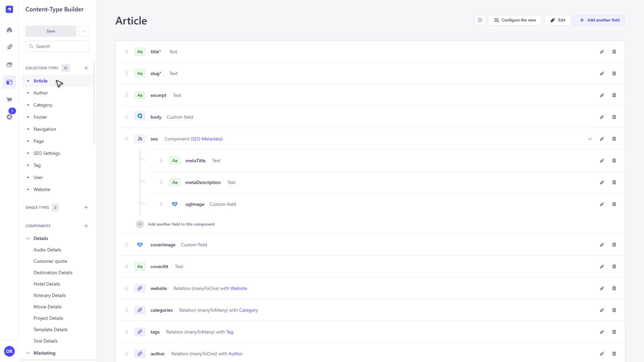The height and width of the screenshot is (362, 644).
Task: Delete the body field trash icon
Action: [x=614, y=117]
